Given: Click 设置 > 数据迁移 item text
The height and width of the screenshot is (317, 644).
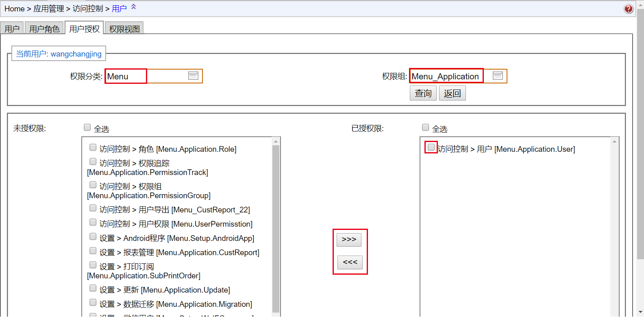Looking at the screenshot, I should pos(176,304).
